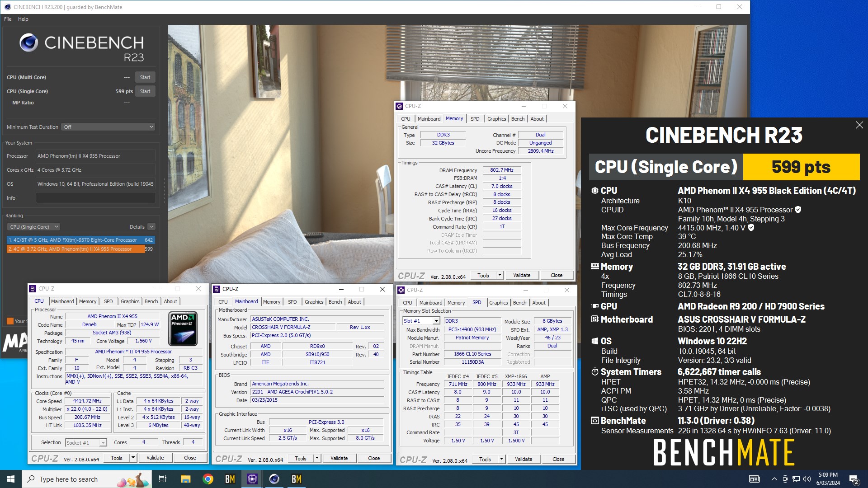Switch to SPD tab in CPU-Z Memory window

[475, 119]
